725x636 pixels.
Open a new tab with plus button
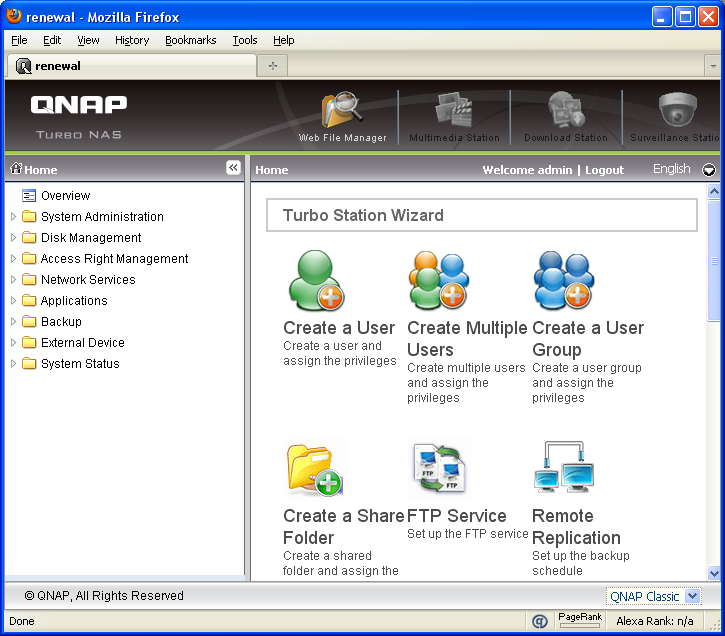tap(273, 66)
